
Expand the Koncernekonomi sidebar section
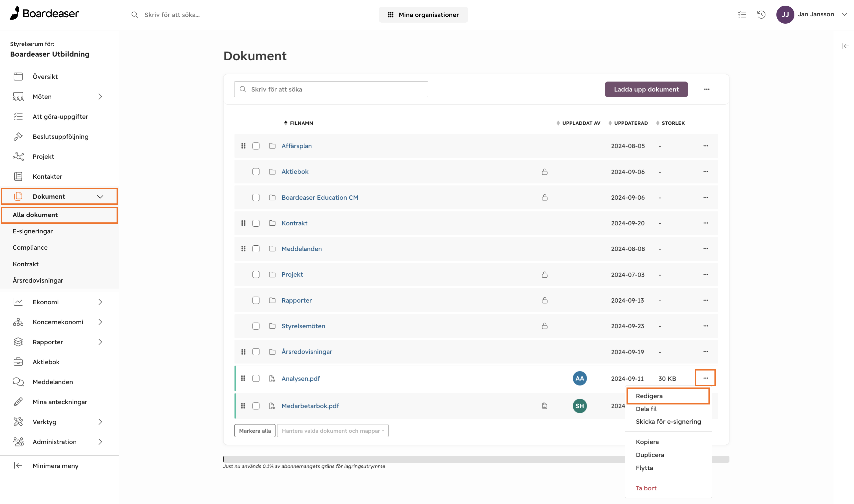click(x=100, y=322)
